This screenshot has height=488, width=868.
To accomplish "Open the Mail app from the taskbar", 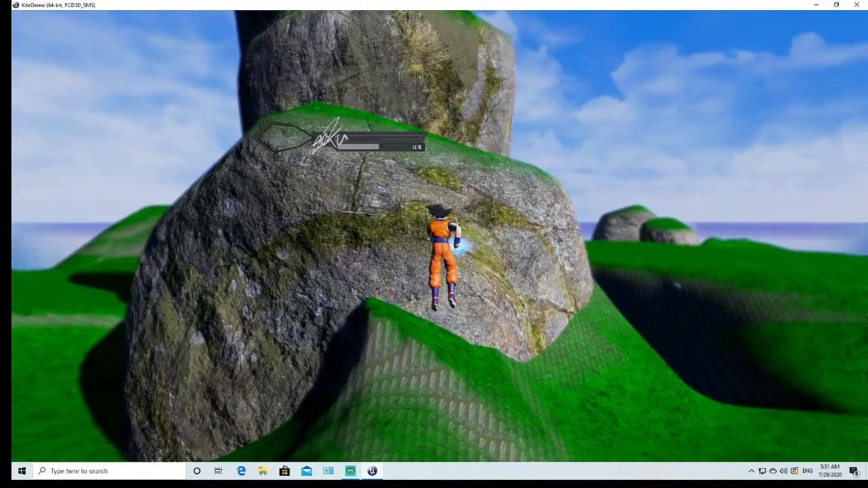I will point(307,470).
